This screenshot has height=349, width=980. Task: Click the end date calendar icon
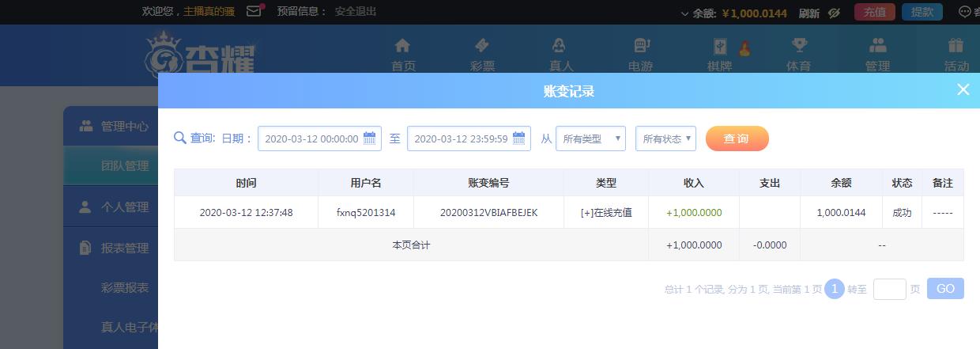pyautogui.click(x=519, y=138)
